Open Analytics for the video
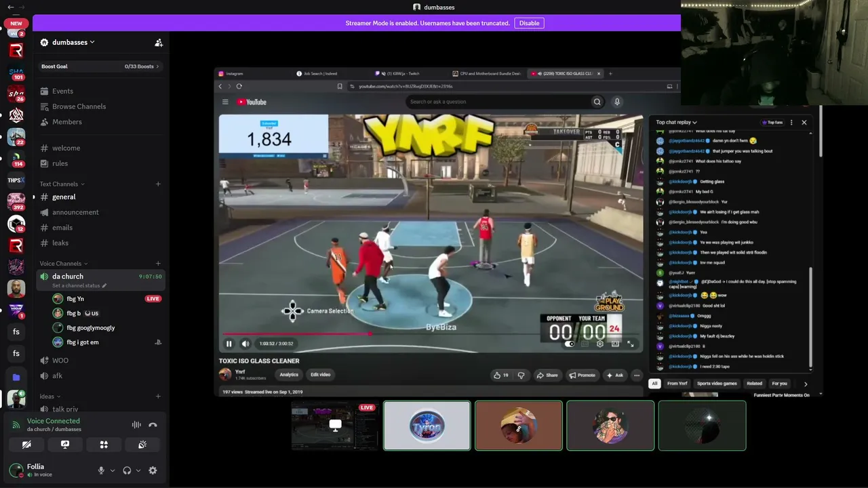 click(289, 375)
